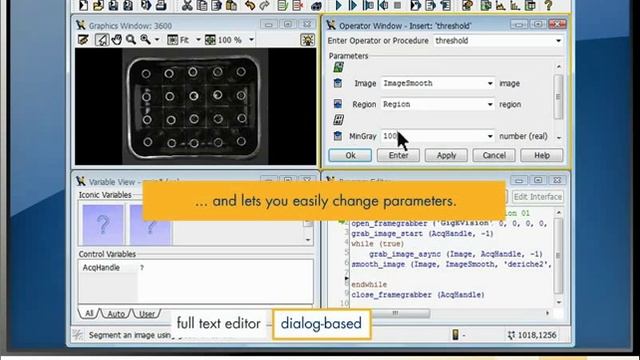Click the Enter button in Operator Window

tap(398, 156)
